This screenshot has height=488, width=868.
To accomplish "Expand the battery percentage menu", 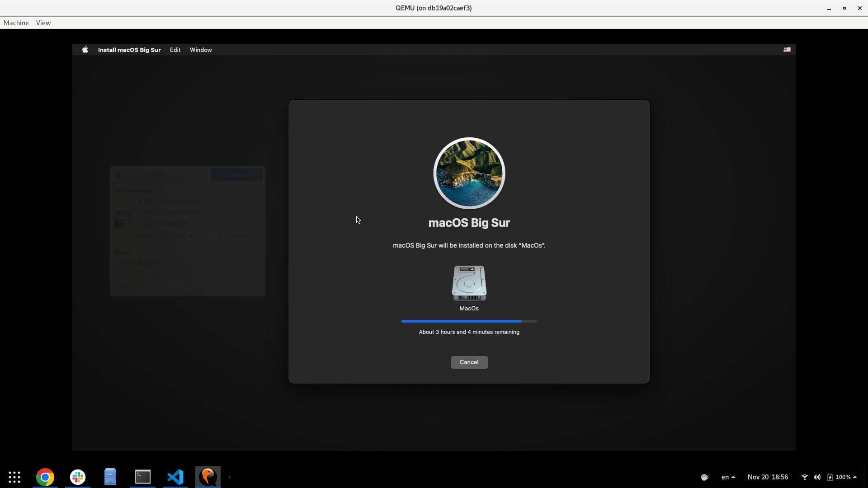I will tap(844, 477).
